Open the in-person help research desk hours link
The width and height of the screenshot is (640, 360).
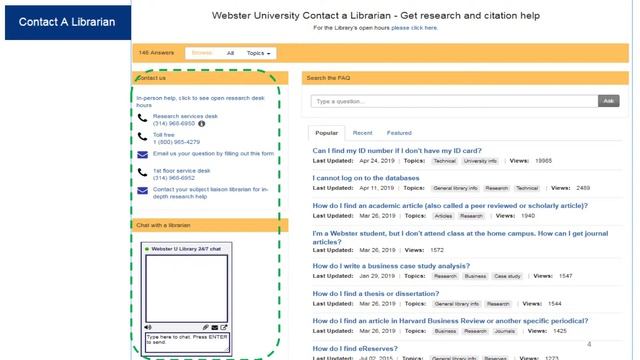(x=200, y=101)
